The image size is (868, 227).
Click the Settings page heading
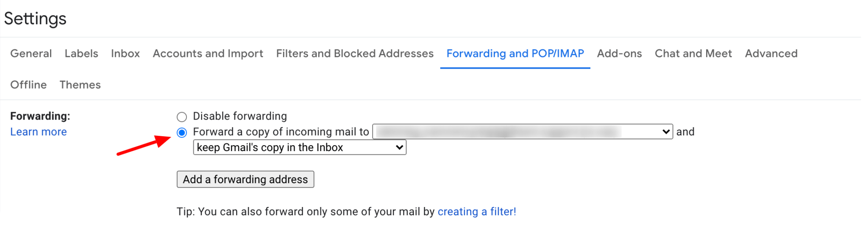point(35,19)
